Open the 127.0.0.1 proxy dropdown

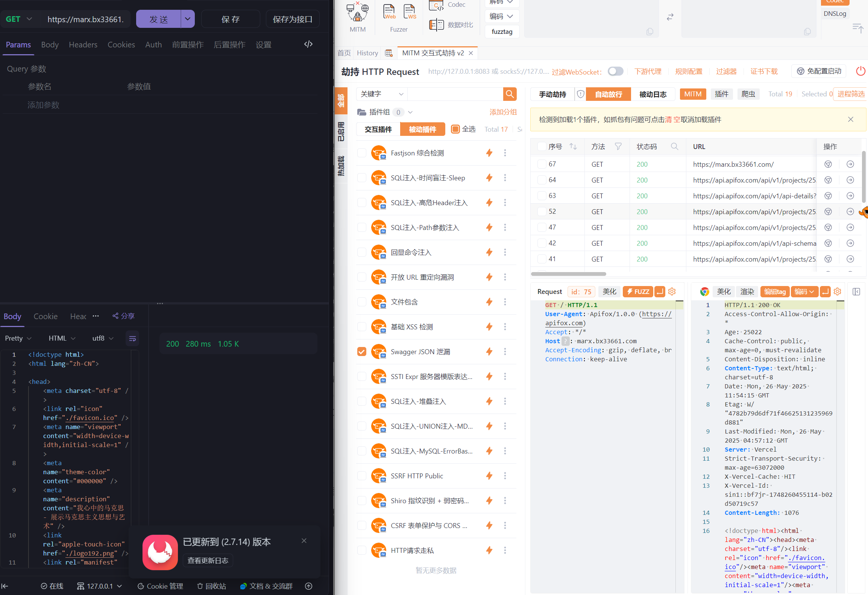click(99, 586)
